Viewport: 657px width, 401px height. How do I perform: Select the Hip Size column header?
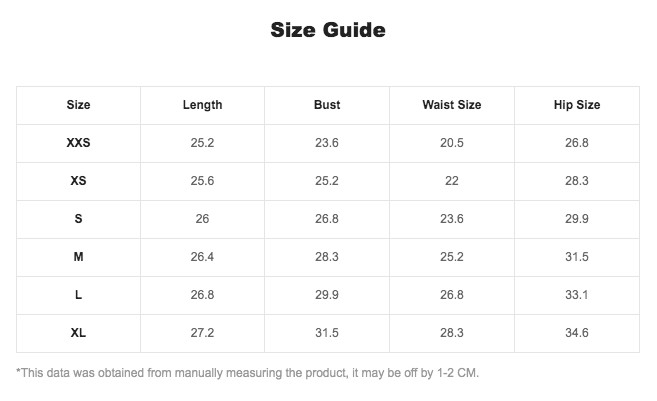(x=577, y=105)
